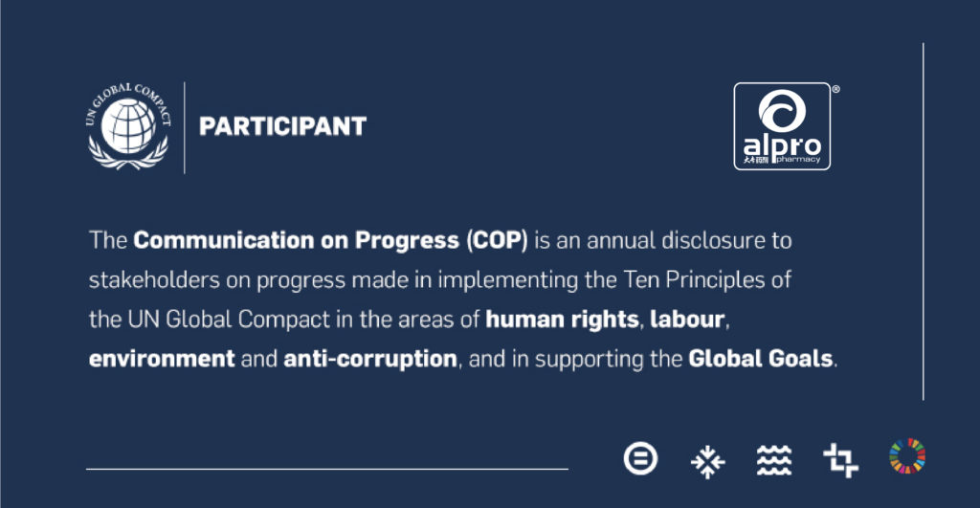Select the bold word 'environment'
This screenshot has width=980, height=508.
tap(162, 359)
